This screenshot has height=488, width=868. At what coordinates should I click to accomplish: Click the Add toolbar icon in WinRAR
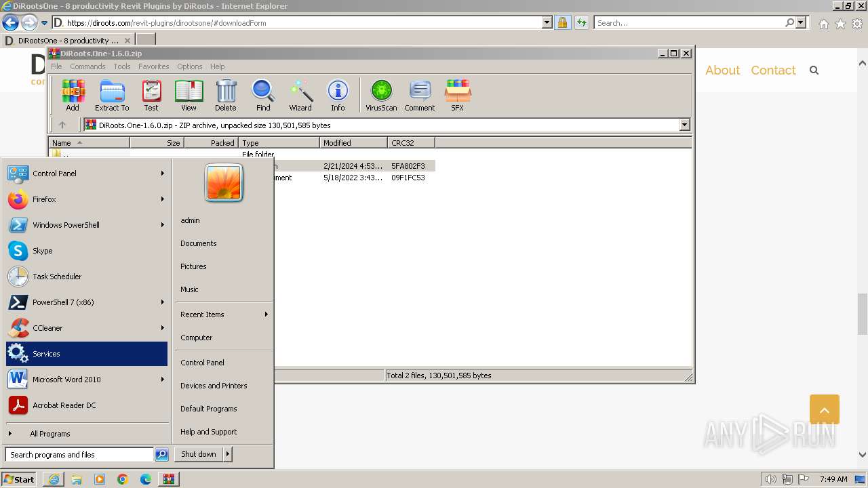coord(73,95)
